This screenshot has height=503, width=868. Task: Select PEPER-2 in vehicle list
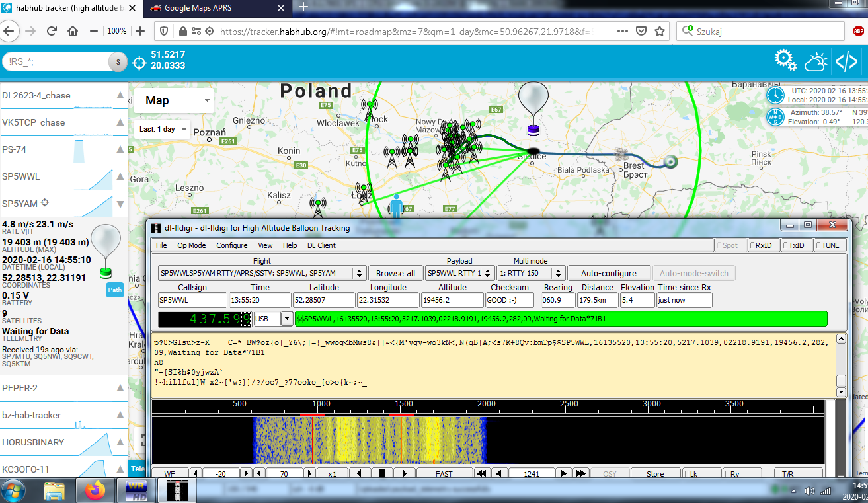[x=63, y=388]
